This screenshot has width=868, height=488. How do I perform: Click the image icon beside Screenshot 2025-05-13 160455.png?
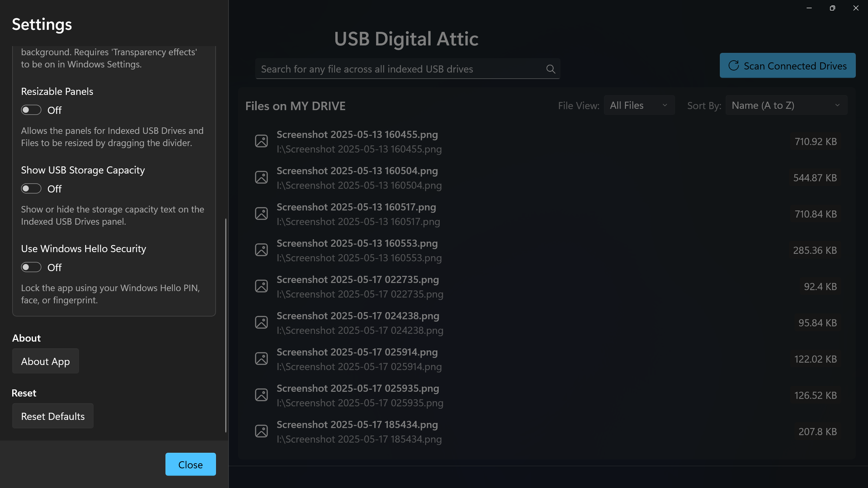[x=261, y=141]
